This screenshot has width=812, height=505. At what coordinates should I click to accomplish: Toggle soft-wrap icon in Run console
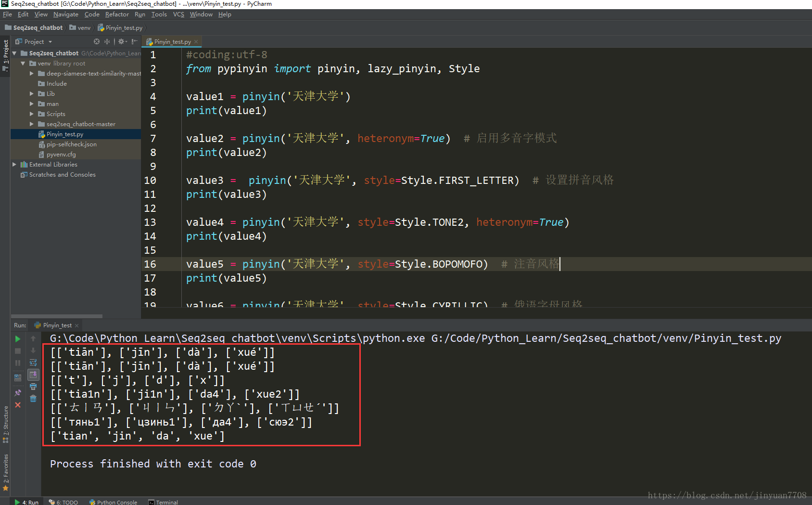coord(33,363)
